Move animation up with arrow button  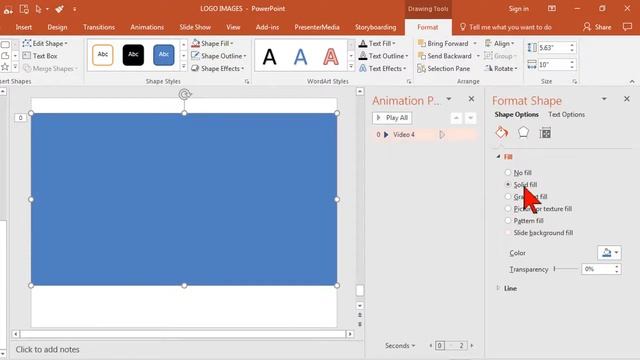tap(456, 118)
